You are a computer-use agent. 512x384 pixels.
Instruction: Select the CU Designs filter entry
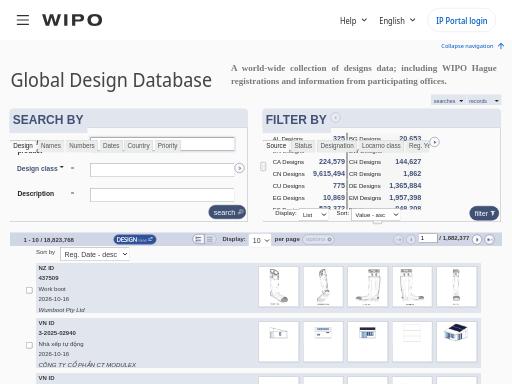[308, 186]
